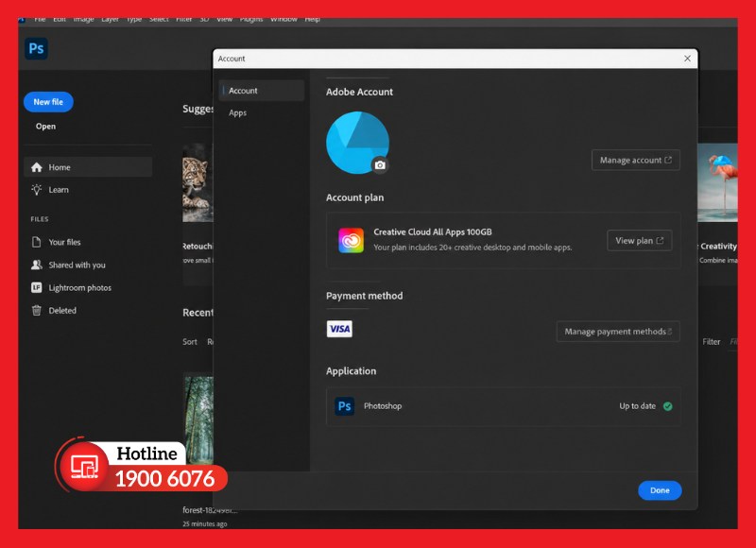Click the Your files document icon
The image size is (756, 548).
37,242
